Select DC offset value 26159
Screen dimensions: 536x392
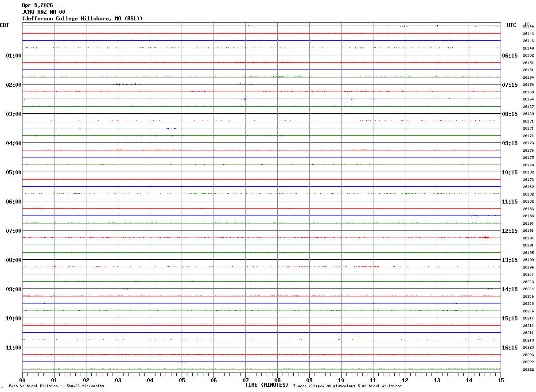[528, 92]
